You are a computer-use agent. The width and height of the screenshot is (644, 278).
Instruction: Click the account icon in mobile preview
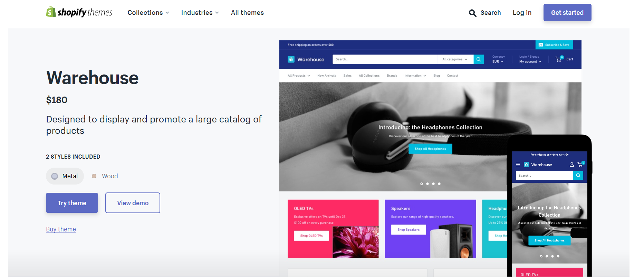pos(571,165)
